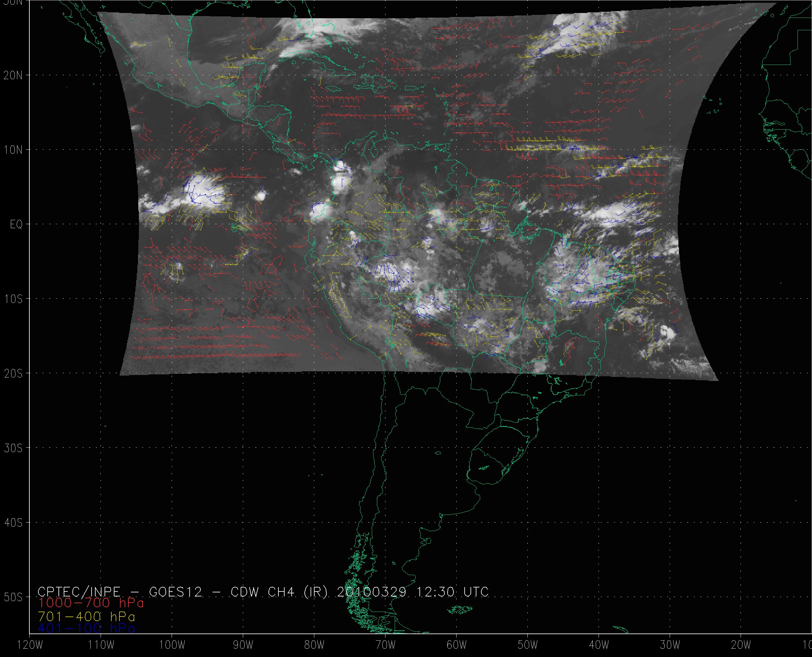Select the 80W longitude label
This screenshot has height=657, width=812.
314,645
